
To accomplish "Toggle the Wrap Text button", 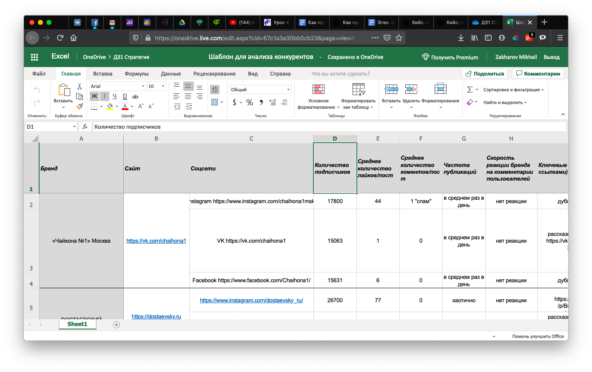I will coord(215,90).
